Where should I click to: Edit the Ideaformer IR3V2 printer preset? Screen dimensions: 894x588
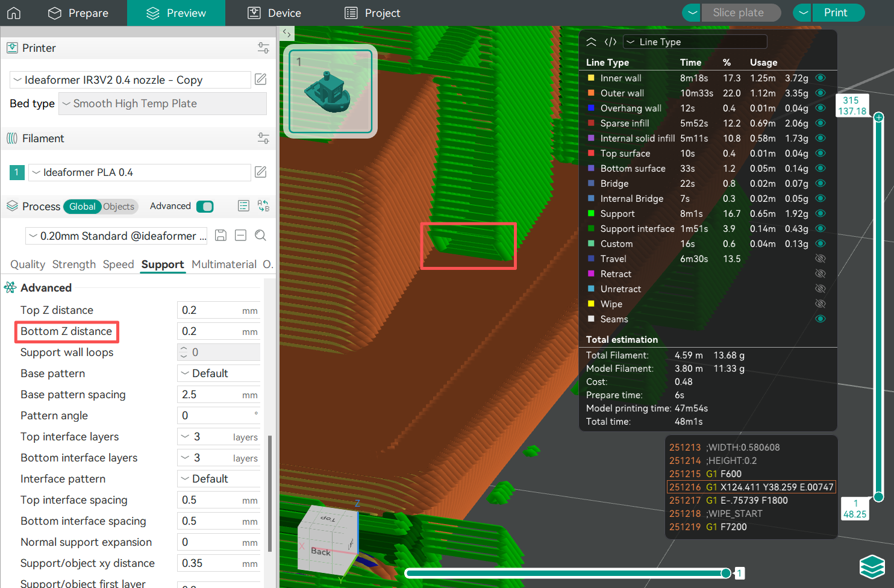point(261,80)
